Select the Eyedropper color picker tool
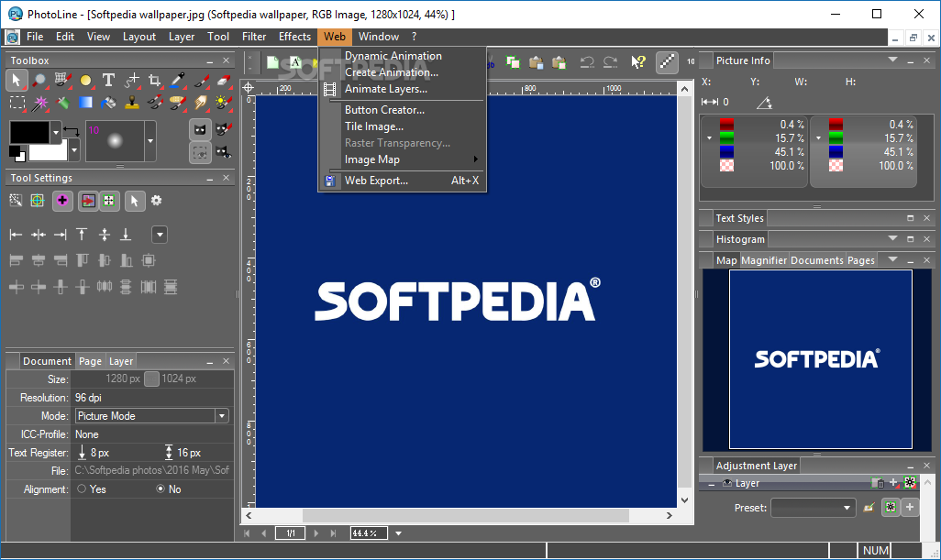 pos(178,80)
